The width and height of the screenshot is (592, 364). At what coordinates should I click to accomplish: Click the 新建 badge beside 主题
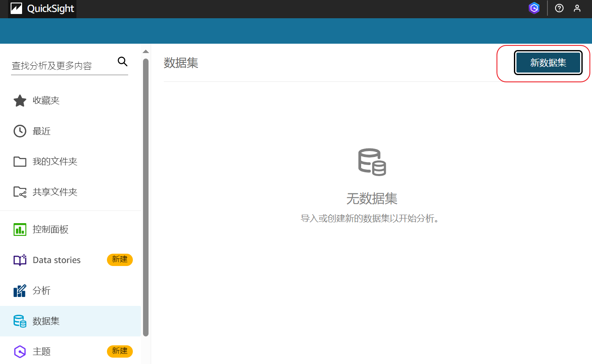coord(120,351)
